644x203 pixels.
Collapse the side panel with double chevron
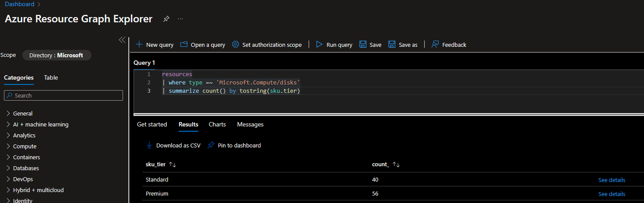tap(122, 40)
